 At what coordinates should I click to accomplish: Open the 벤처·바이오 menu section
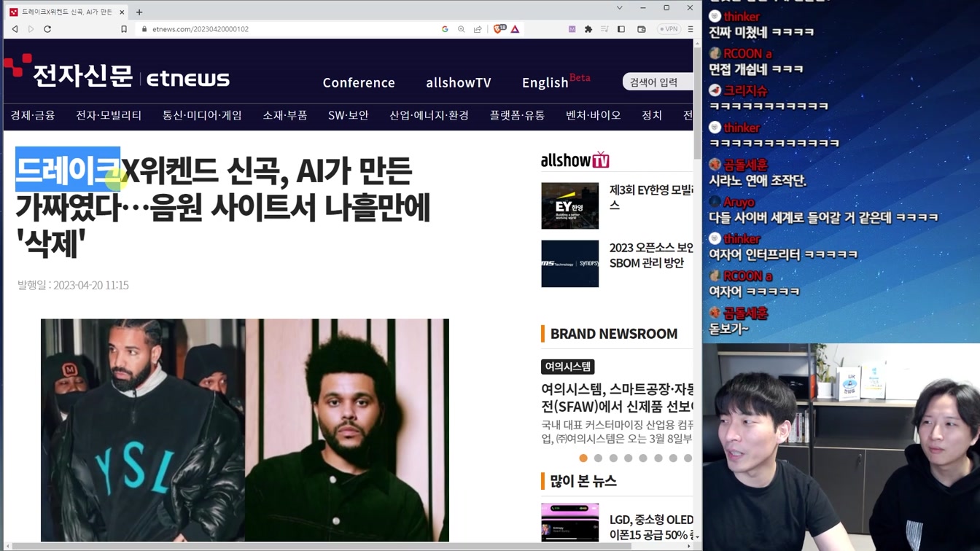(594, 115)
